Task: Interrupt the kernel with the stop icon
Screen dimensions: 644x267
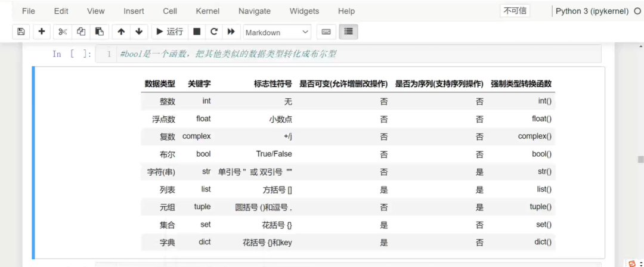Action: tap(197, 32)
